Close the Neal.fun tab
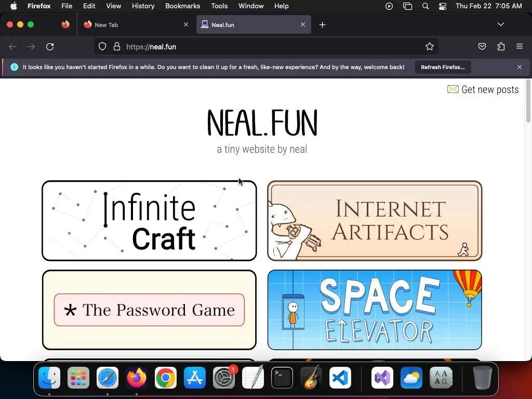The height and width of the screenshot is (399, 532). (x=303, y=24)
